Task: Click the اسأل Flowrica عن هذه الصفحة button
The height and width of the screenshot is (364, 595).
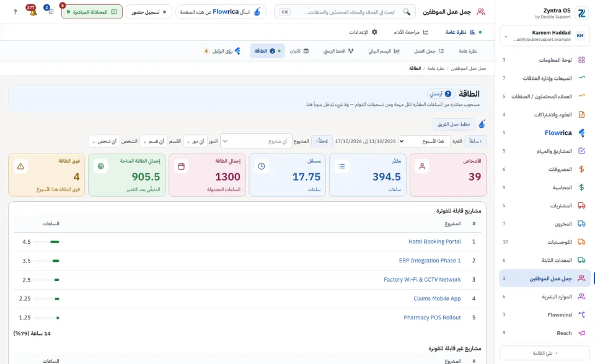Action: [221, 12]
